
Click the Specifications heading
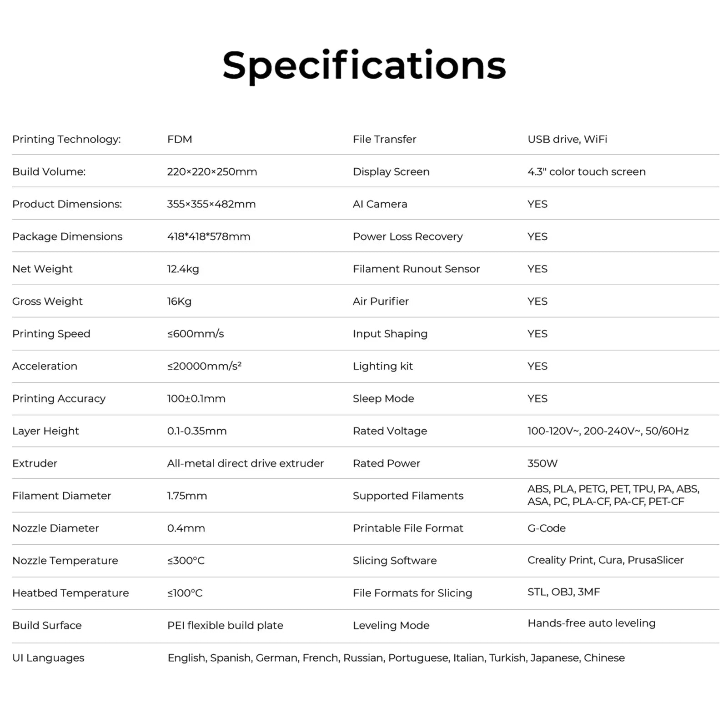(x=364, y=66)
